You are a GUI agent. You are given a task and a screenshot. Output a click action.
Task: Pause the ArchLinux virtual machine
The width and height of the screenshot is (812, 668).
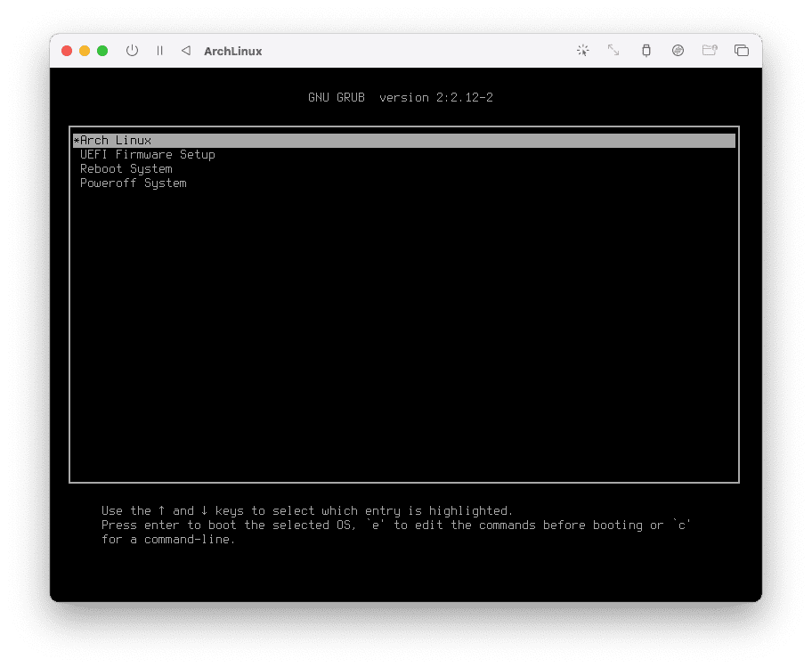(x=159, y=50)
